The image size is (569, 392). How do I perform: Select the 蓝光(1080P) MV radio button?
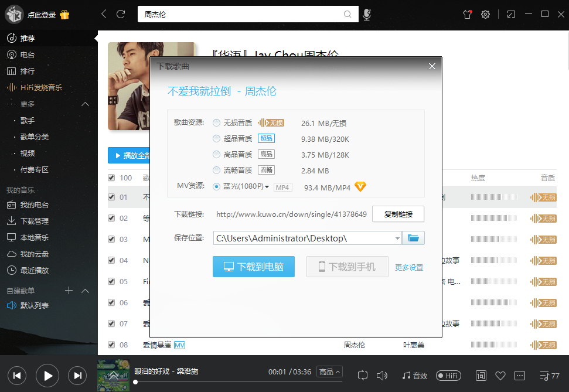pyautogui.click(x=217, y=186)
